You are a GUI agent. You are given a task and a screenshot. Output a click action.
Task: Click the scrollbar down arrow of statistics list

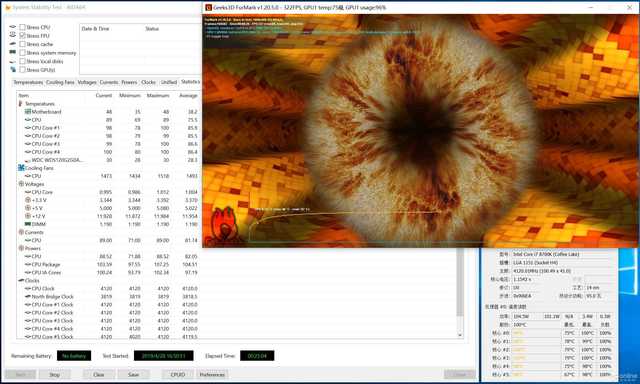pyautogui.click(x=460, y=335)
